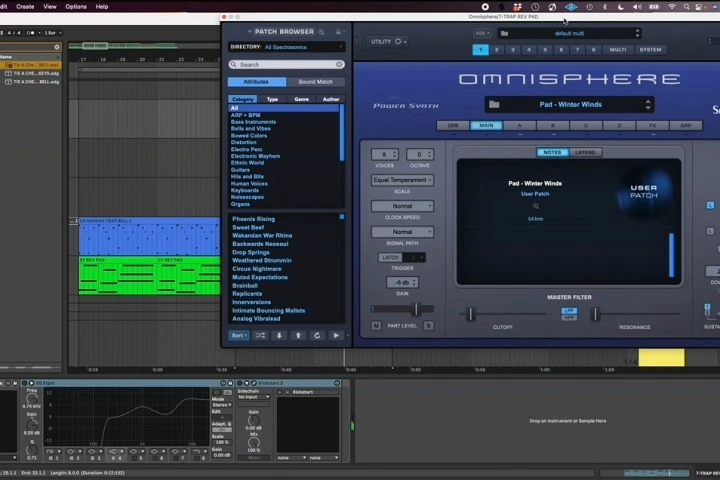720x480 pixels.
Task: Collapse Kickstart 2 parameters with triangle icon
Action: 247,383
